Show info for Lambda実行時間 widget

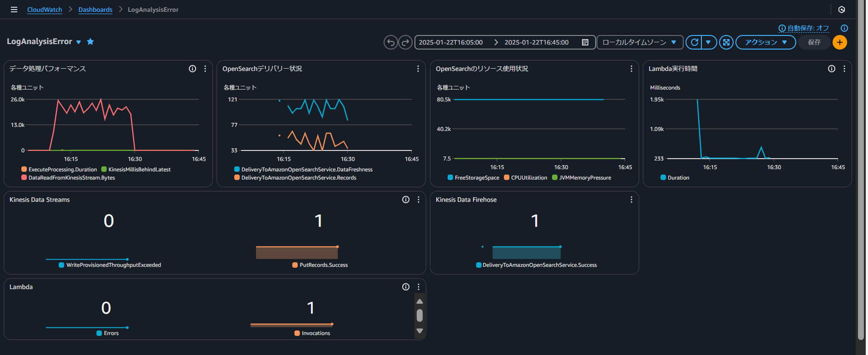tap(832, 69)
